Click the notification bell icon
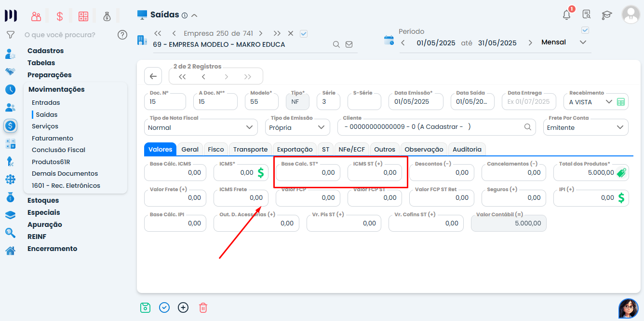 coord(567,15)
